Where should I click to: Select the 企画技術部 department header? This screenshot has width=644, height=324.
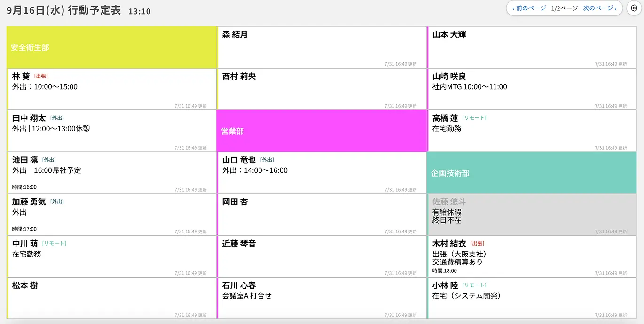pyautogui.click(x=532, y=173)
